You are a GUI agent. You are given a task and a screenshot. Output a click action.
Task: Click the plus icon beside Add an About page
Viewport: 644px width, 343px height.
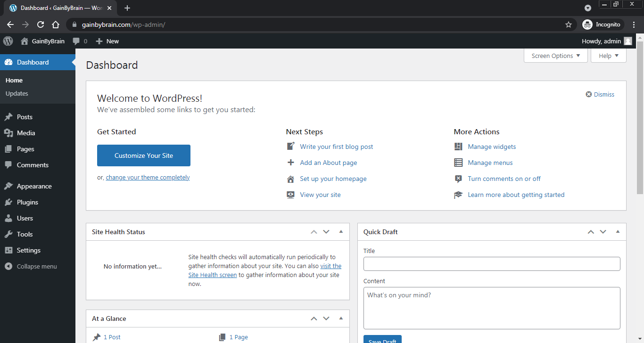click(291, 163)
